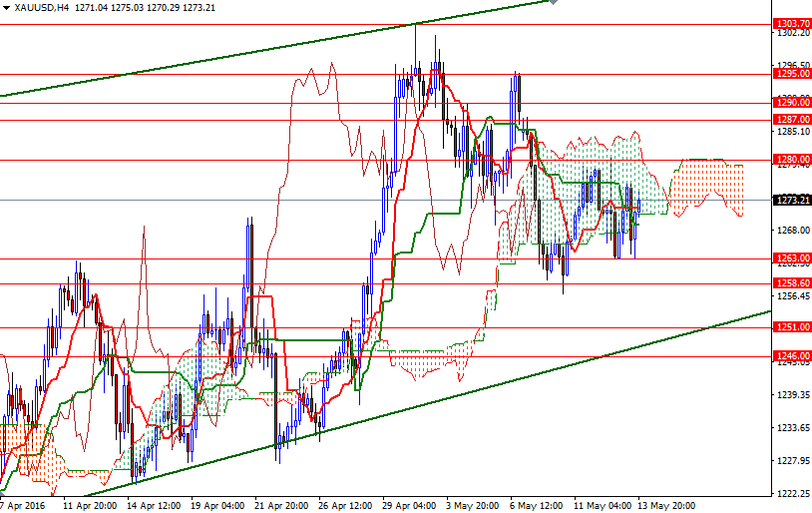
Task: Click the 11 Apr 20:00 time axis label
Action: click(x=90, y=505)
